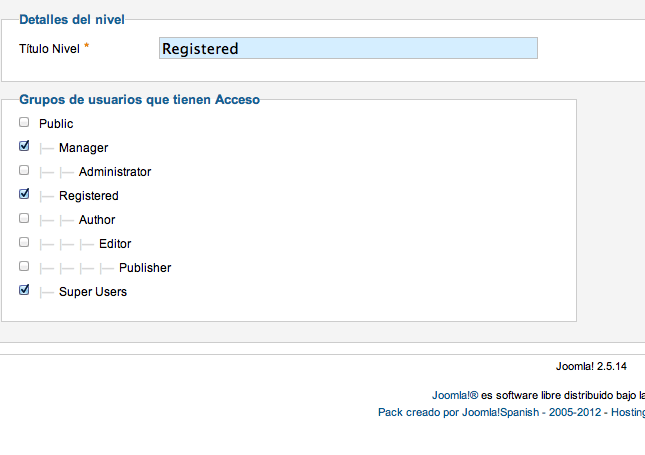Image resolution: width=645 pixels, height=455 pixels.
Task: Uncheck the Registered group checkbox
Action: (24, 194)
